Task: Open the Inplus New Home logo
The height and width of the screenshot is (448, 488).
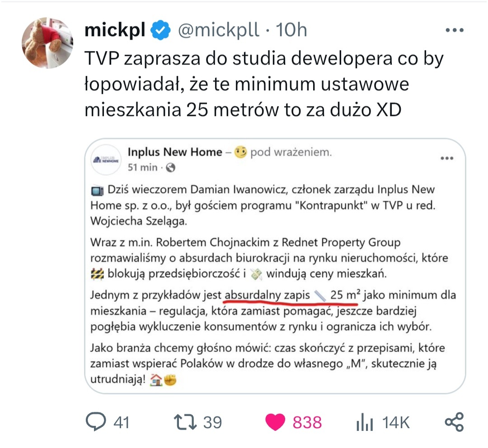Action: tap(107, 159)
